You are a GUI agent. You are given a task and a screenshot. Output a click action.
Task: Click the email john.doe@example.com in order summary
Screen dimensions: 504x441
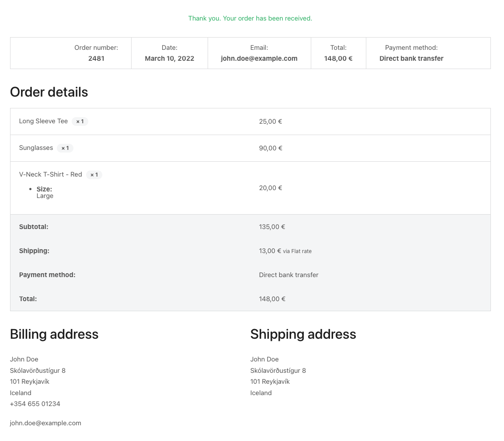tap(259, 59)
